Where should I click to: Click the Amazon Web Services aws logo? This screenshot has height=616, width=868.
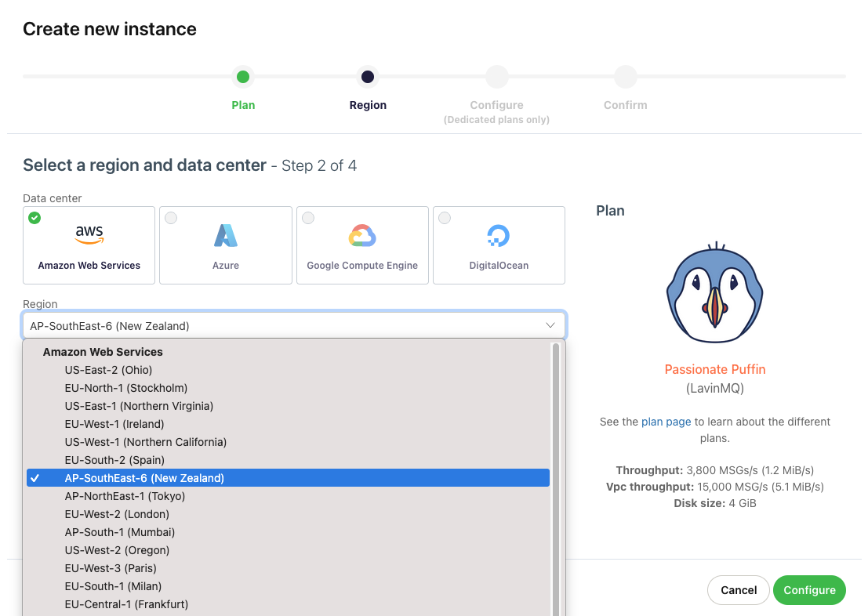(89, 234)
